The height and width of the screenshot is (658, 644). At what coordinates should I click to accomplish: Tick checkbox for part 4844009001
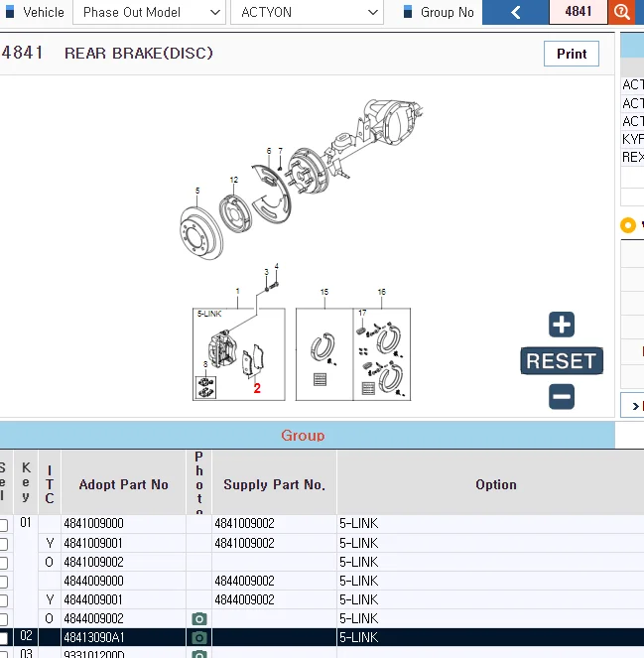(x=3, y=600)
